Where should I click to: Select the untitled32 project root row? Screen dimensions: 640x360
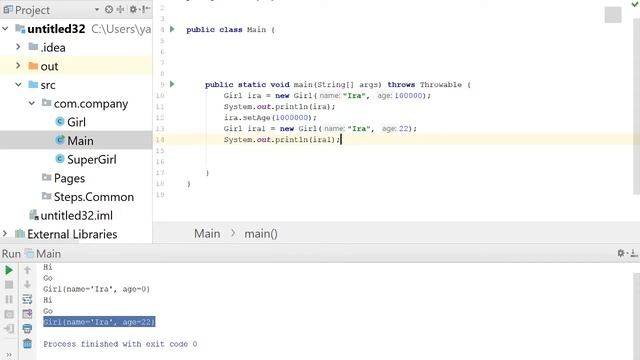coord(76,29)
